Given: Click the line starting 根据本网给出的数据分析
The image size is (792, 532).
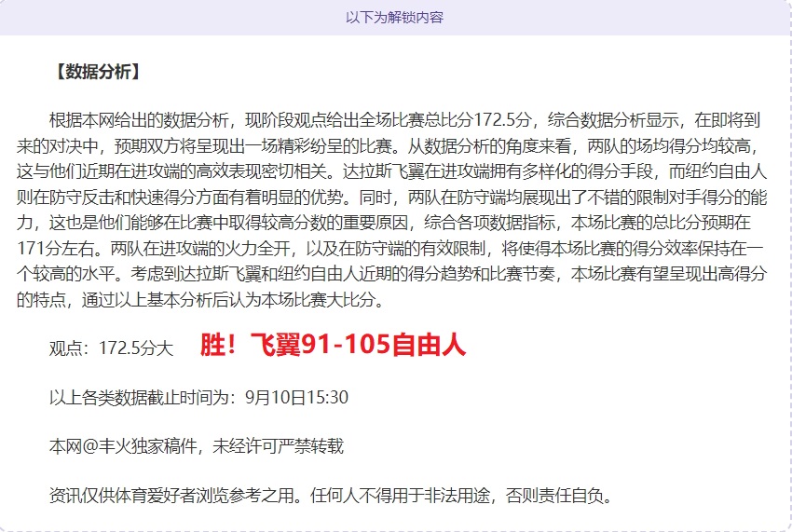Looking at the screenshot, I should (404, 120).
